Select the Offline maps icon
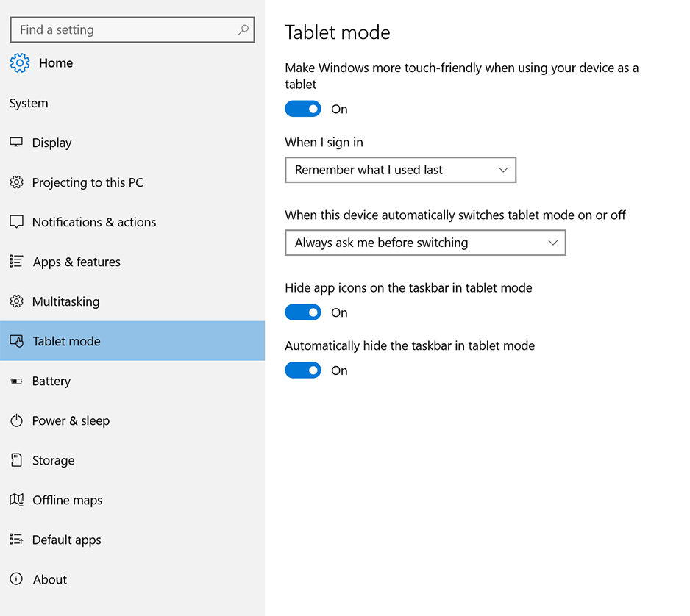This screenshot has width=690, height=616. [15, 500]
